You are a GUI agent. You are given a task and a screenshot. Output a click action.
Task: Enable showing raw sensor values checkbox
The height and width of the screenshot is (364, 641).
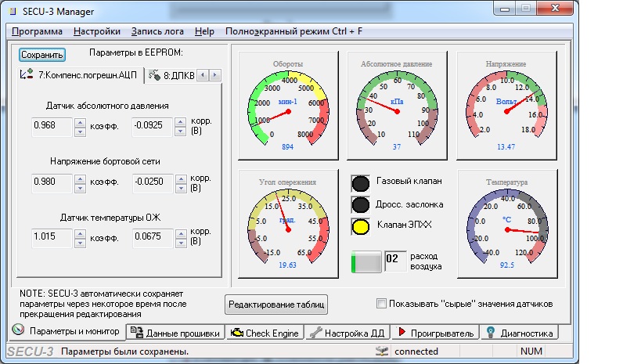(x=381, y=304)
